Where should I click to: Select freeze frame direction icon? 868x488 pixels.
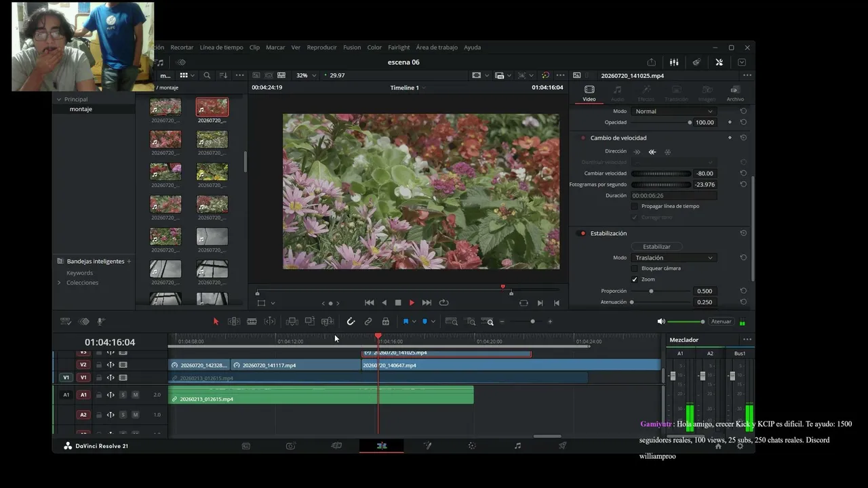(x=667, y=152)
